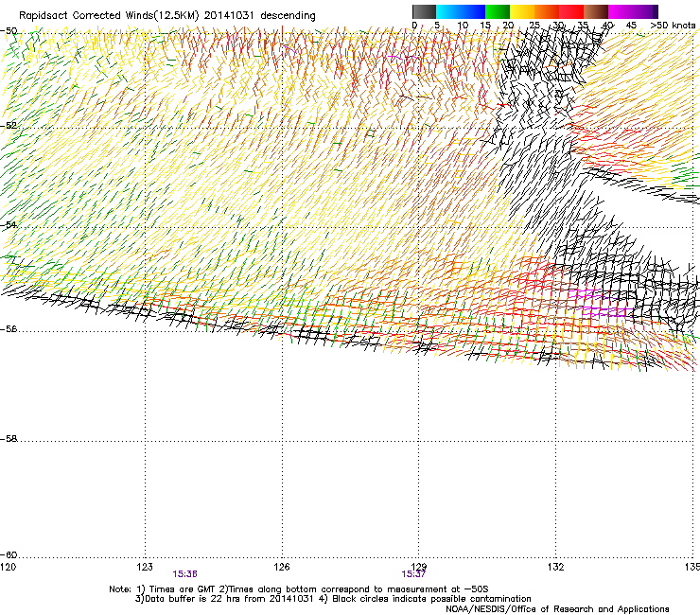Click the legend tick label '10'
This screenshot has height=615, width=700.
click(x=463, y=26)
